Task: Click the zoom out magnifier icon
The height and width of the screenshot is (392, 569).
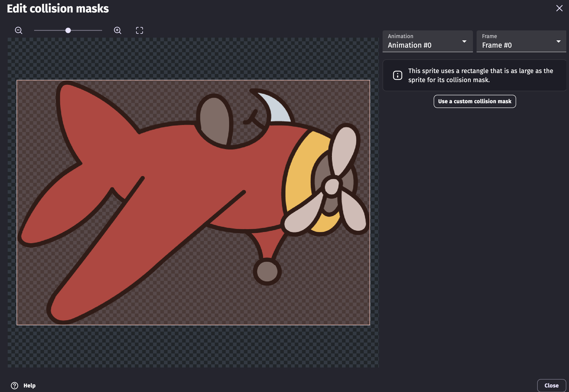Action: pos(18,30)
